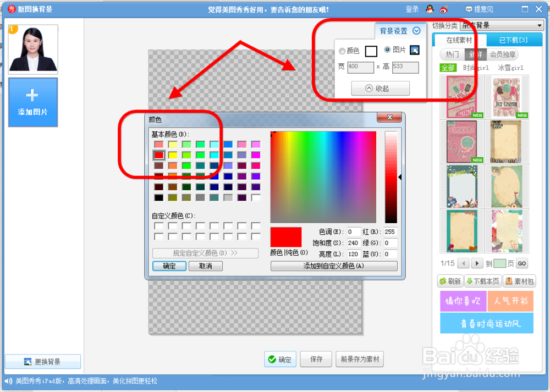Click the 高 height field showing 533
Viewport: 550px width, 392px height.
(405, 67)
